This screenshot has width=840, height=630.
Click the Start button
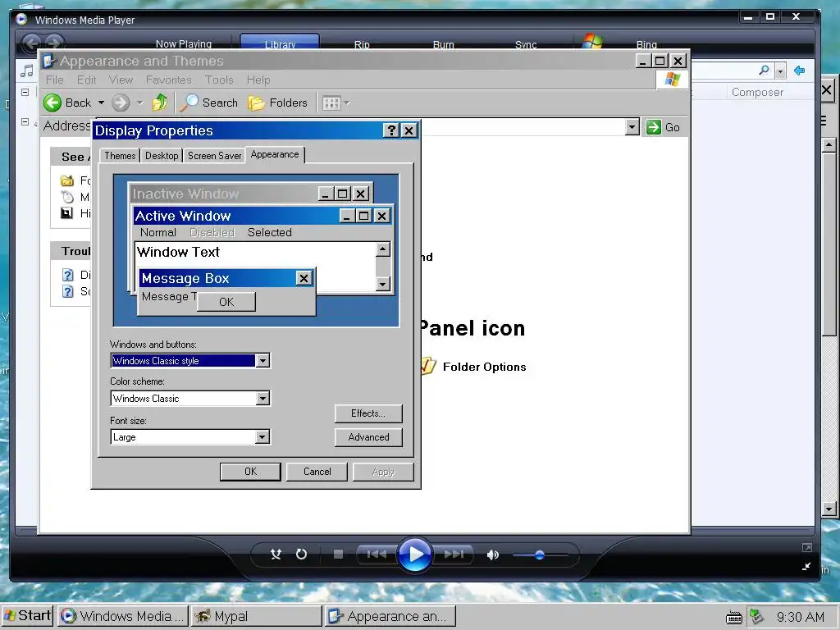tap(27, 616)
